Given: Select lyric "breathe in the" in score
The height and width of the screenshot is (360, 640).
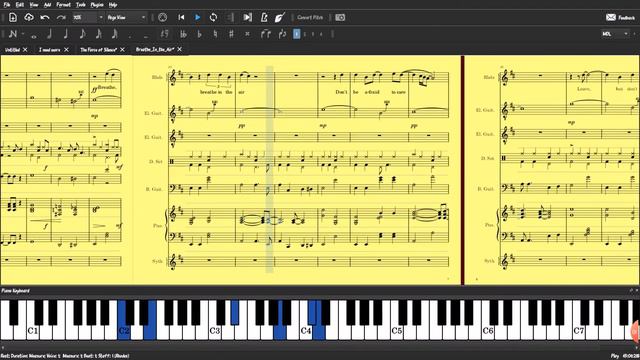Looking at the screenshot, I should click(216, 92).
